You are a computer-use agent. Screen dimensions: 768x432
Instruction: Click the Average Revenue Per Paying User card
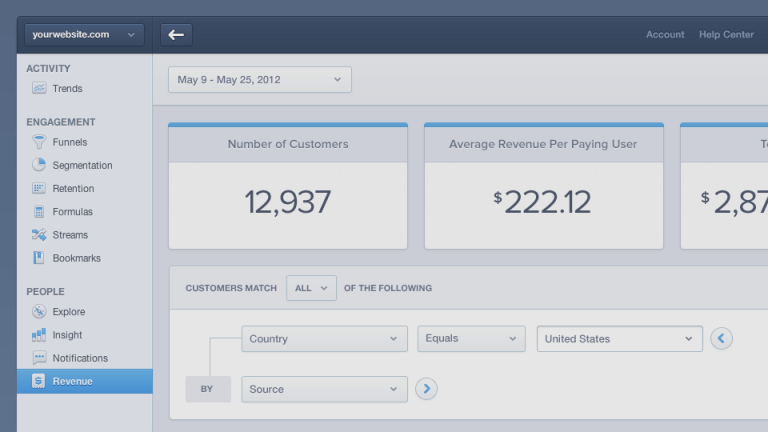(x=544, y=186)
